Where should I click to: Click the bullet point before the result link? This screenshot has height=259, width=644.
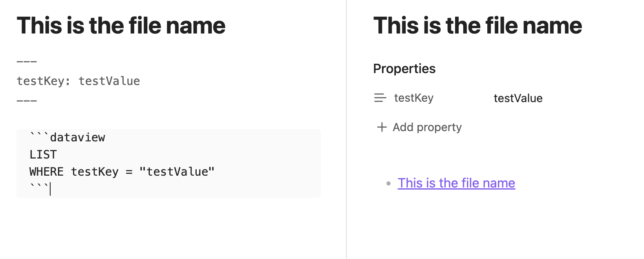coord(389,183)
